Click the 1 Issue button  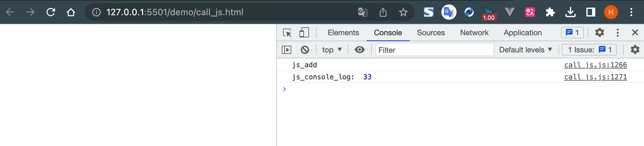tap(589, 50)
